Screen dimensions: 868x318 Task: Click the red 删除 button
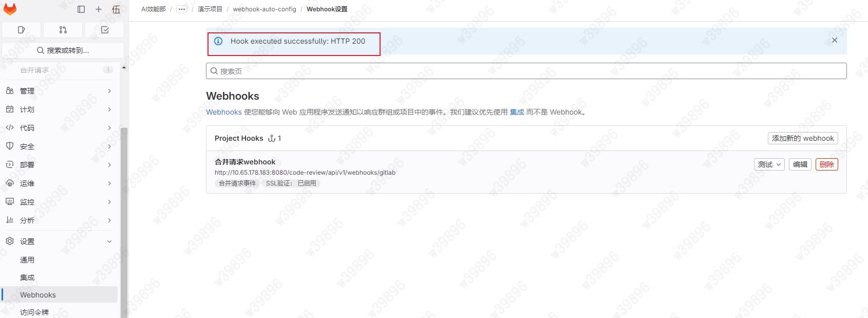pos(826,164)
